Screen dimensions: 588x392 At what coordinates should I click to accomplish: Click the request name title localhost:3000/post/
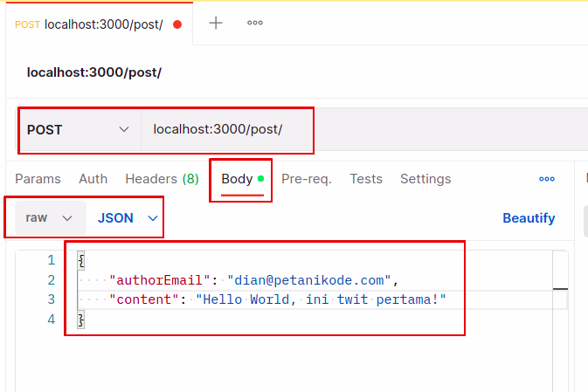(x=94, y=72)
